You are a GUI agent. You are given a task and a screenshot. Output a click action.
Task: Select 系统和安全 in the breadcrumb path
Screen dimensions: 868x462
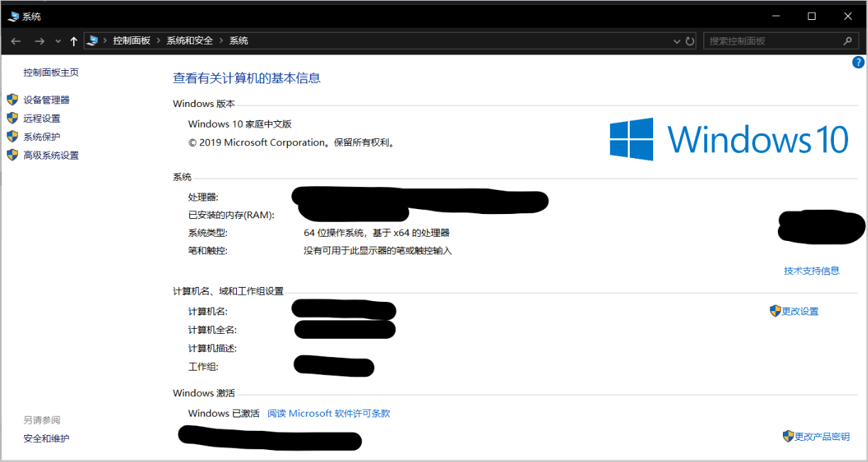[189, 41]
